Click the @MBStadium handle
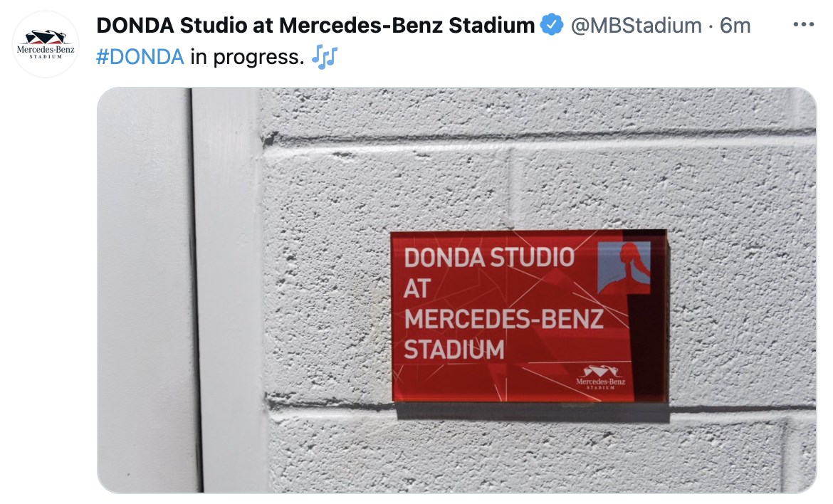This screenshot has width=833, height=504. click(x=636, y=25)
